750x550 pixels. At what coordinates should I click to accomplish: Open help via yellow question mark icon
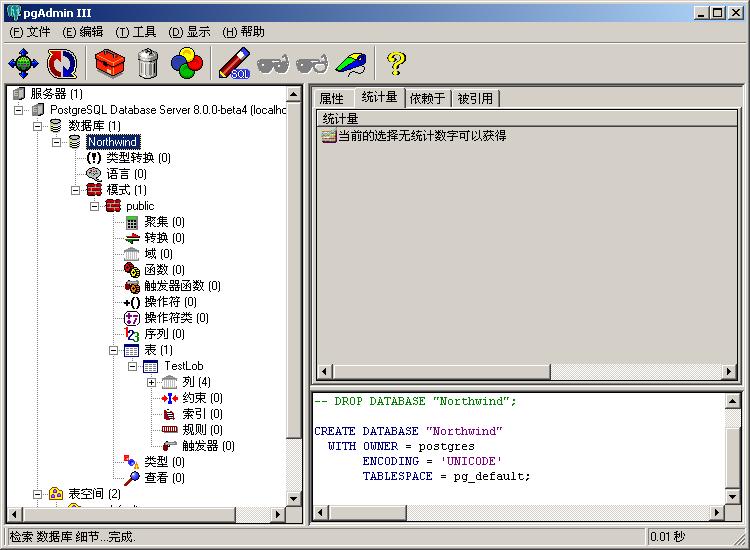[396, 63]
